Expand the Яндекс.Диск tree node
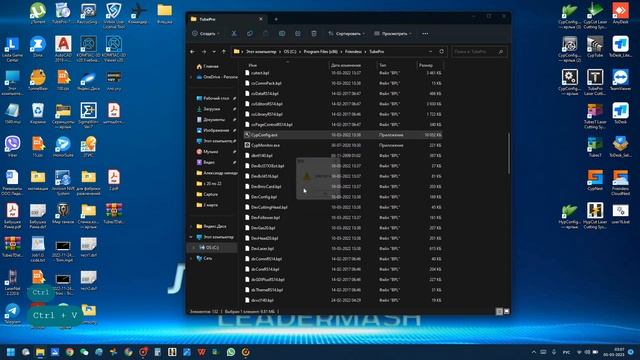640x360 pixels. coord(191,226)
